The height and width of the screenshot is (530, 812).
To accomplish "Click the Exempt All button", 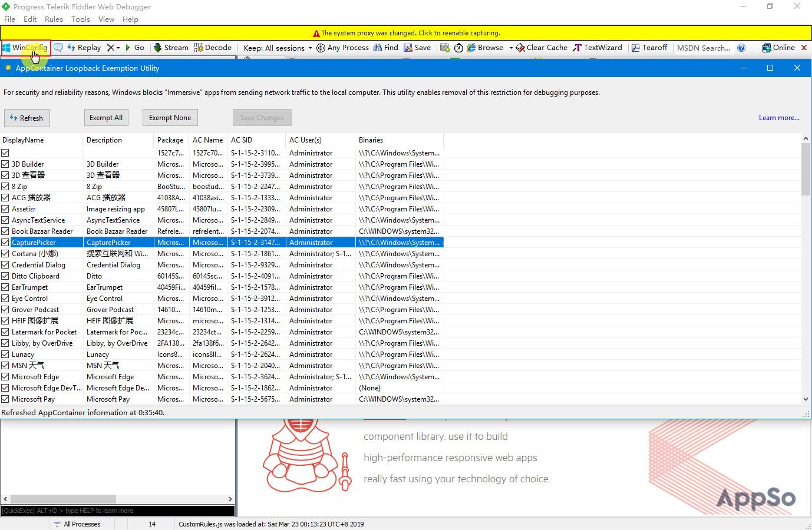I will click(x=106, y=118).
